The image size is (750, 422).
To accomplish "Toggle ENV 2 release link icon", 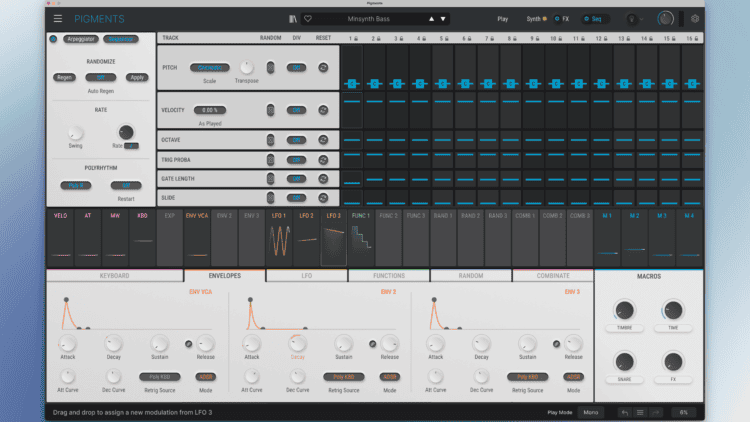I will (372, 344).
